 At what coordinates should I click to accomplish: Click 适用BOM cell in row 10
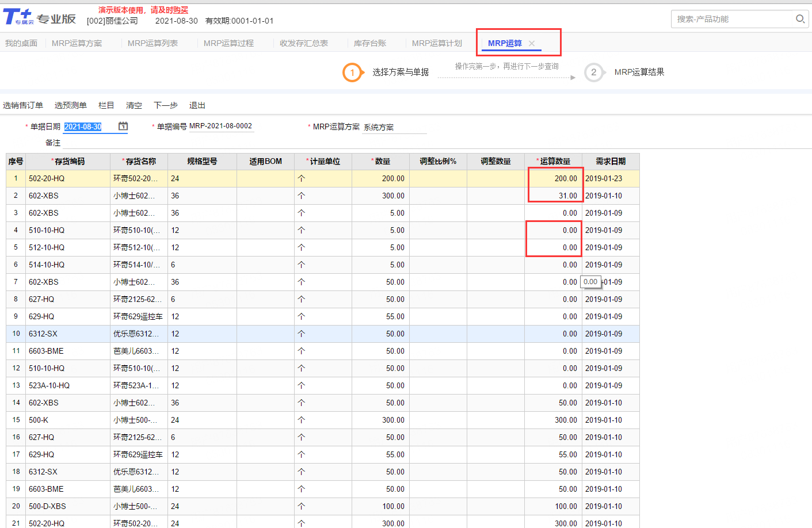point(266,334)
